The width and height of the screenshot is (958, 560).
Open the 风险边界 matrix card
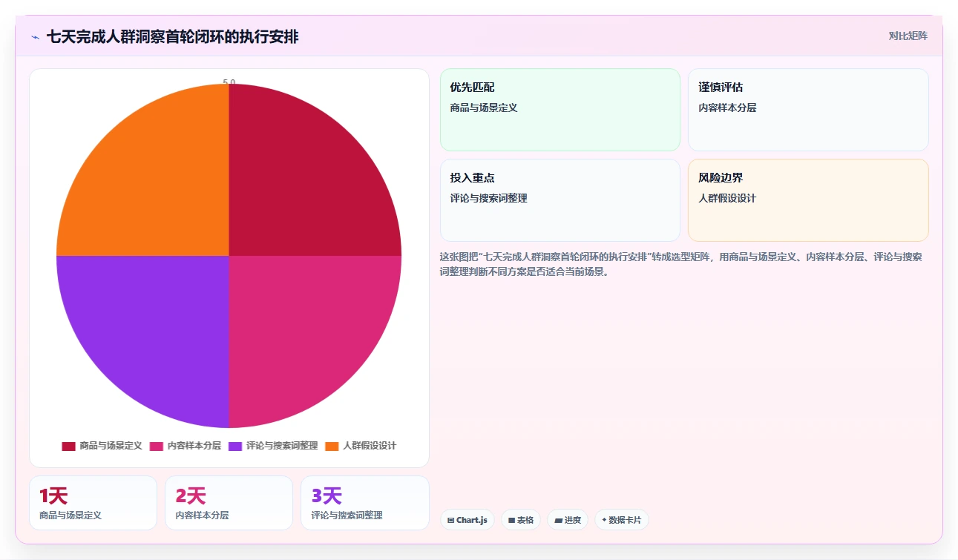[x=808, y=200]
